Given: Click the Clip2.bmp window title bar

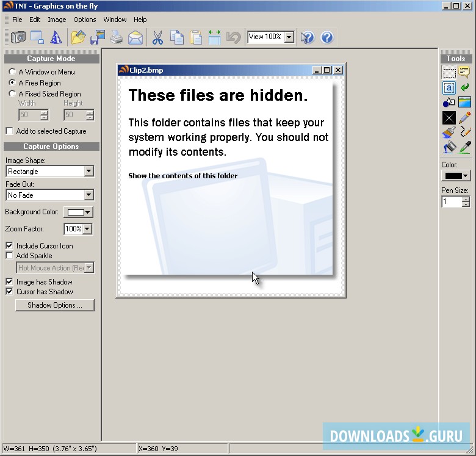Looking at the screenshot, I should click(214, 70).
